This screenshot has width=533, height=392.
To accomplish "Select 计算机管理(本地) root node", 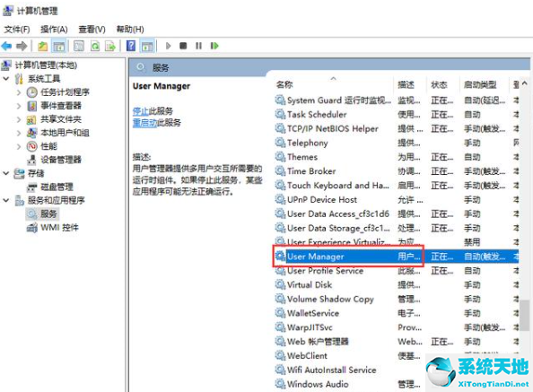I will click(x=46, y=65).
